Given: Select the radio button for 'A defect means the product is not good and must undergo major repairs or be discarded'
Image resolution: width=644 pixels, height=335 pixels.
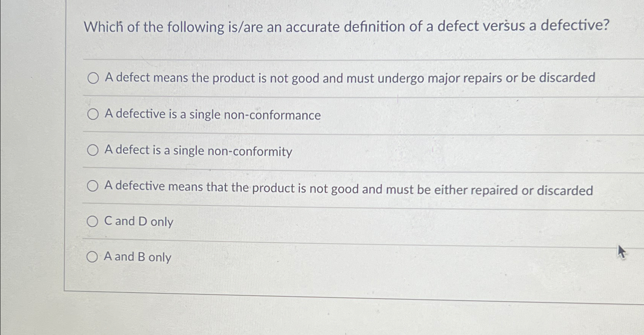Looking at the screenshot, I should pos(93,78).
